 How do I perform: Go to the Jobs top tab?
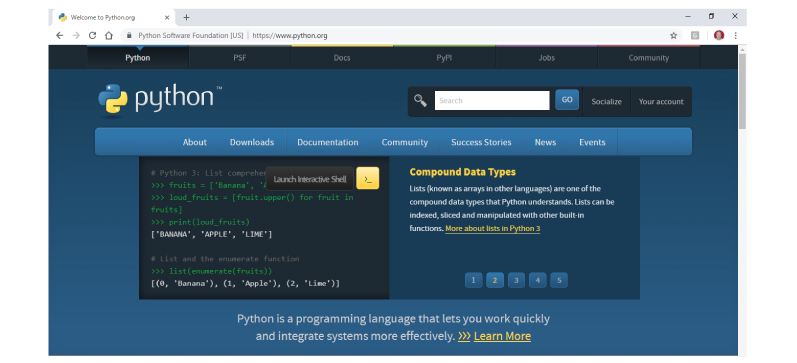546,57
